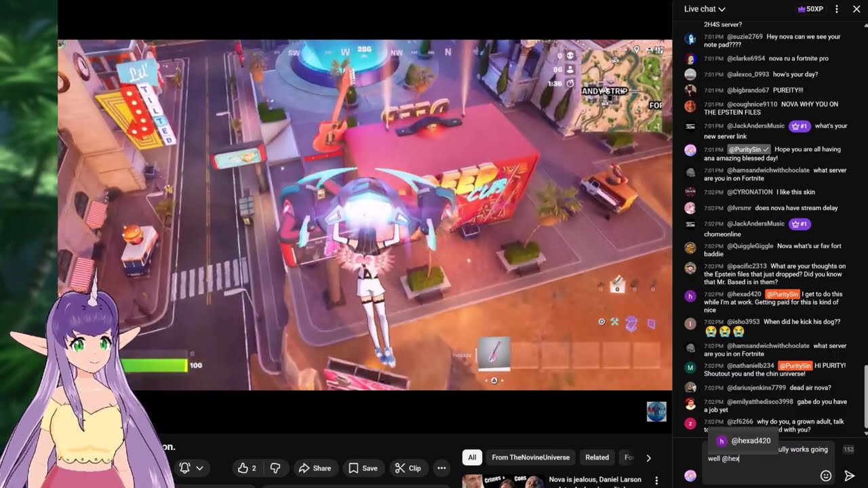Open the live chat options menu
Image resolution: width=868 pixels, height=488 pixels.
click(837, 9)
